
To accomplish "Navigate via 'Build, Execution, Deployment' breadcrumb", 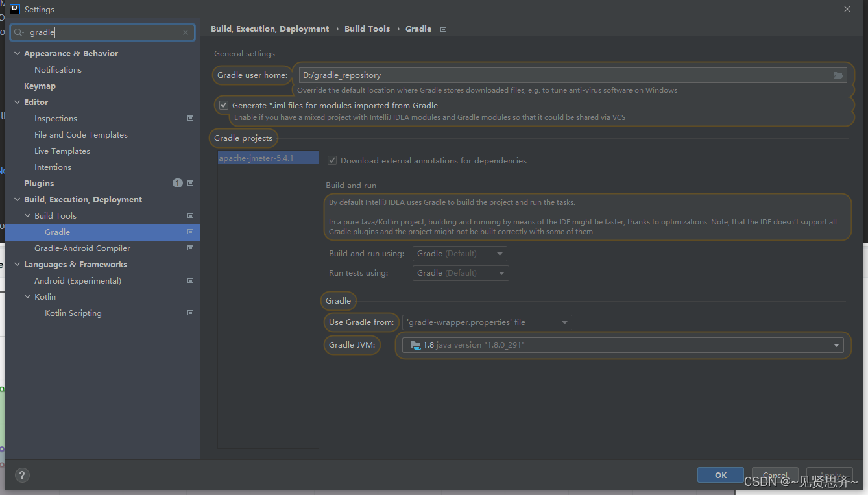I will pyautogui.click(x=270, y=29).
